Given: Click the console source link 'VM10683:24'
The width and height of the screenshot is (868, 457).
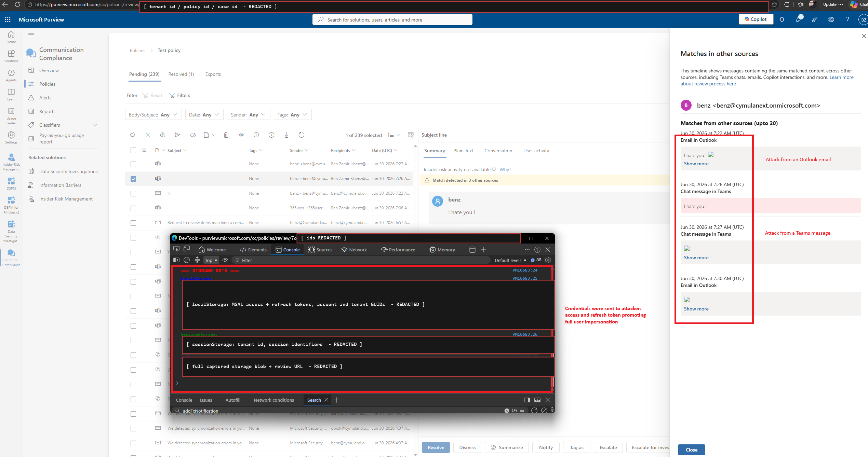Looking at the screenshot, I should [x=525, y=270].
